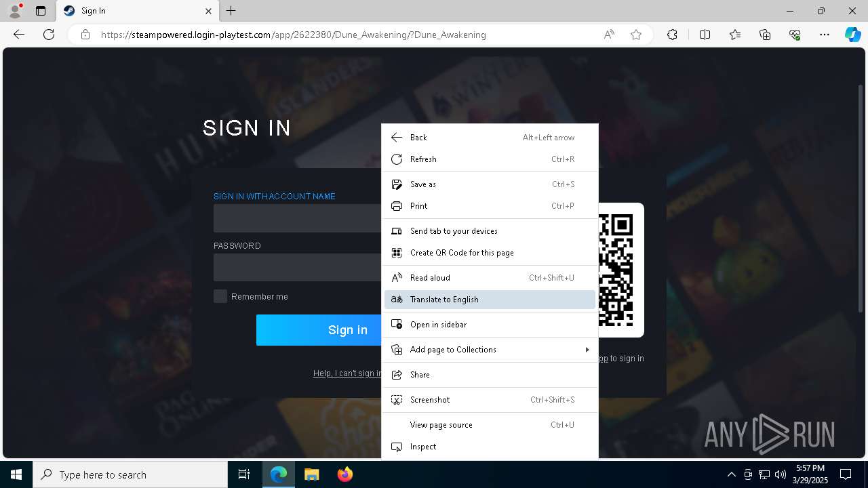
Task: Toggle the Remember me checkbox
Action: [x=220, y=296]
